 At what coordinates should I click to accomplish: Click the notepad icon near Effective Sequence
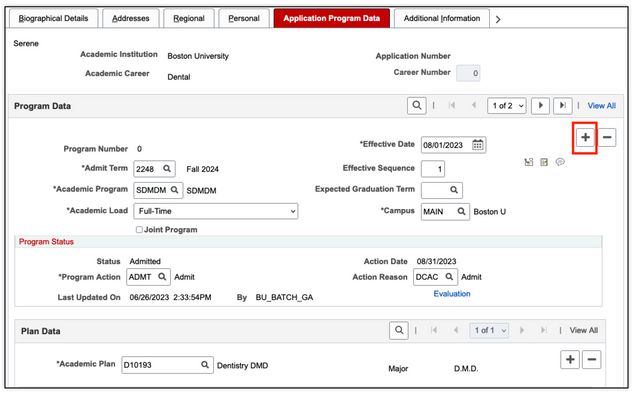(x=544, y=162)
